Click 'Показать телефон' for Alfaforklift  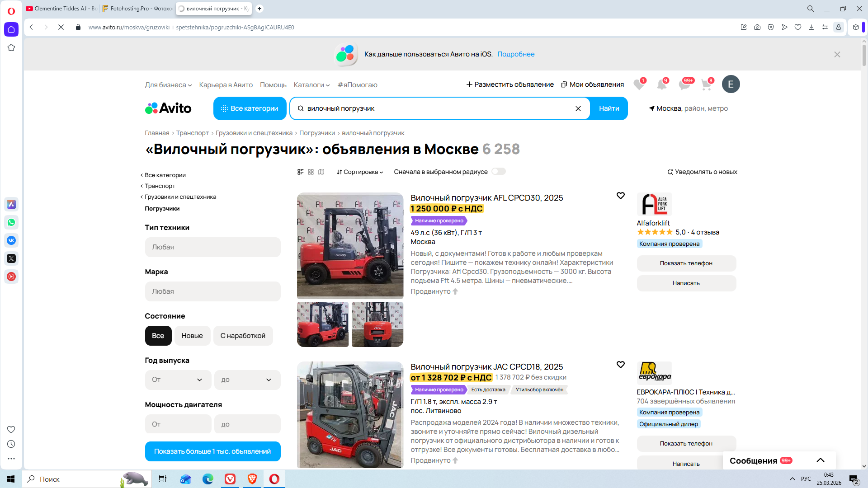686,263
